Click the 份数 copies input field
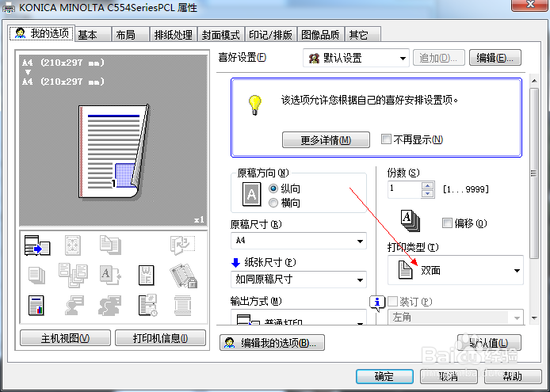 pyautogui.click(x=404, y=190)
